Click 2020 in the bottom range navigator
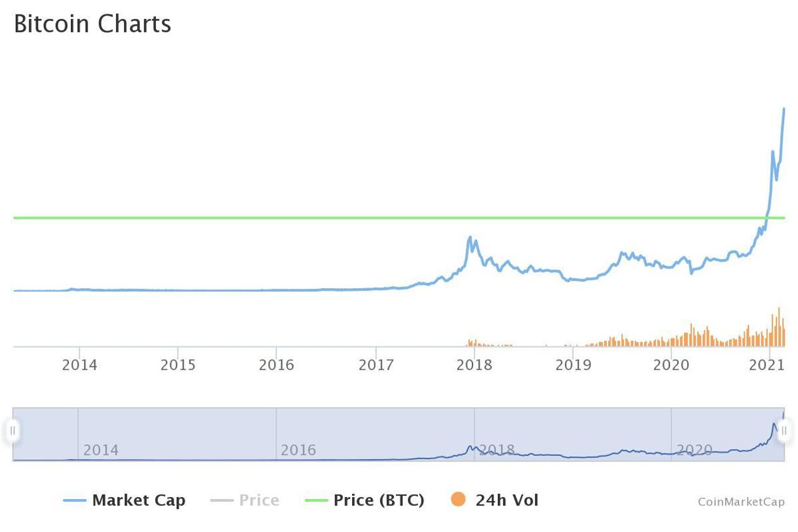Viewport: 798px width, 532px height. coord(694,450)
